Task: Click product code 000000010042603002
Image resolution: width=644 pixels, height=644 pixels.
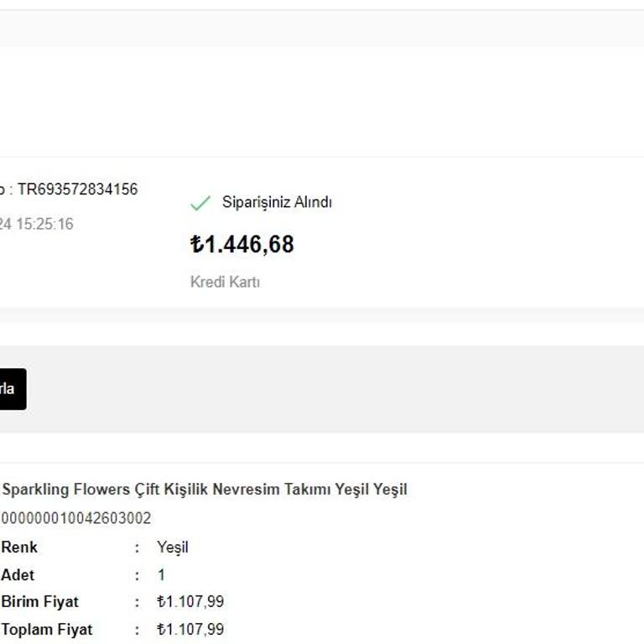Action: 76,518
